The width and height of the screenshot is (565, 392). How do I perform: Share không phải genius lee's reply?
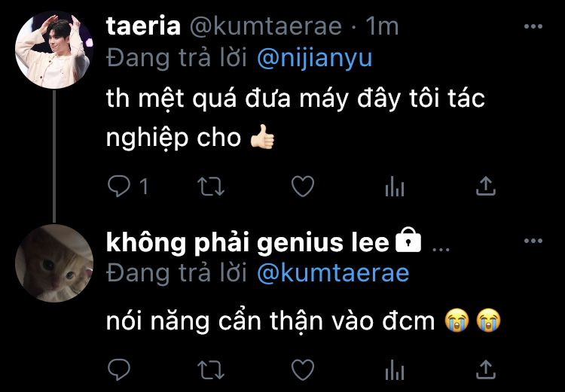(486, 369)
